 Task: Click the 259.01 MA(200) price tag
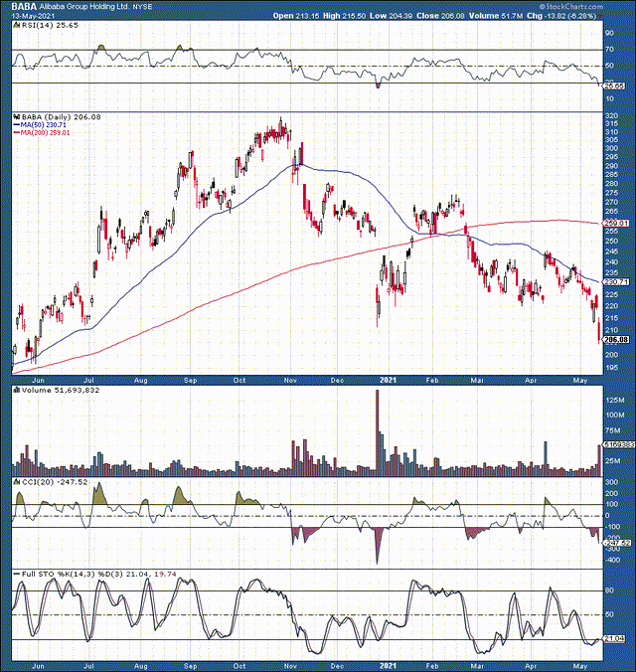pyautogui.click(x=616, y=224)
